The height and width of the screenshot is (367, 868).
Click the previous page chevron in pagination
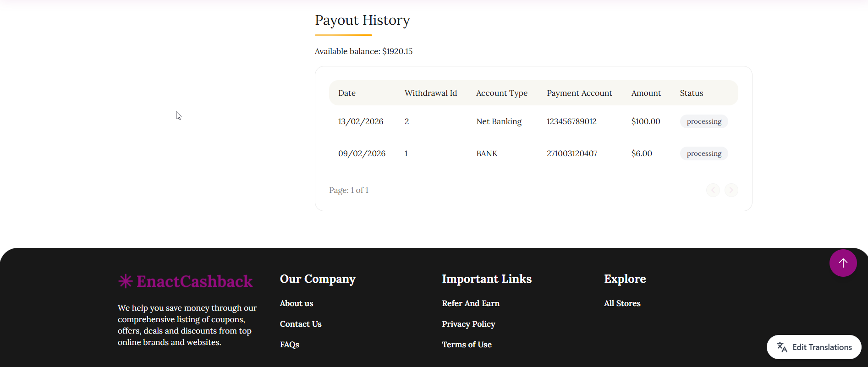[x=713, y=190]
